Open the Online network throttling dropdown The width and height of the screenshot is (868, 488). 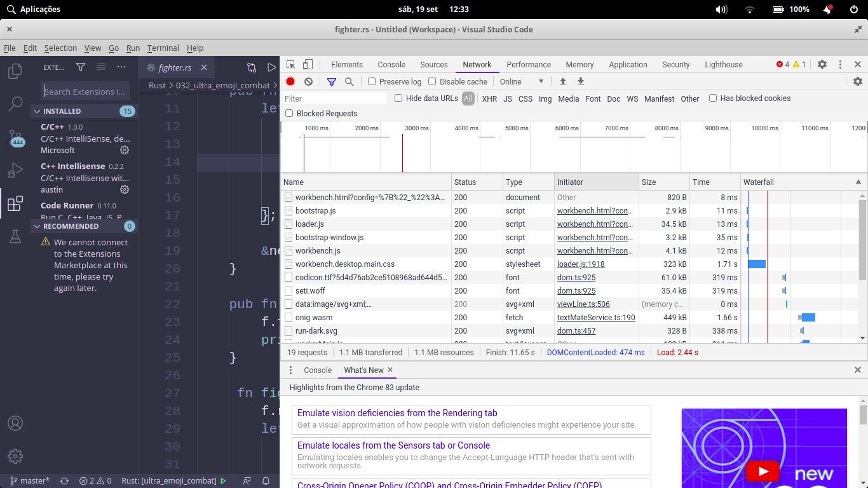coord(521,81)
